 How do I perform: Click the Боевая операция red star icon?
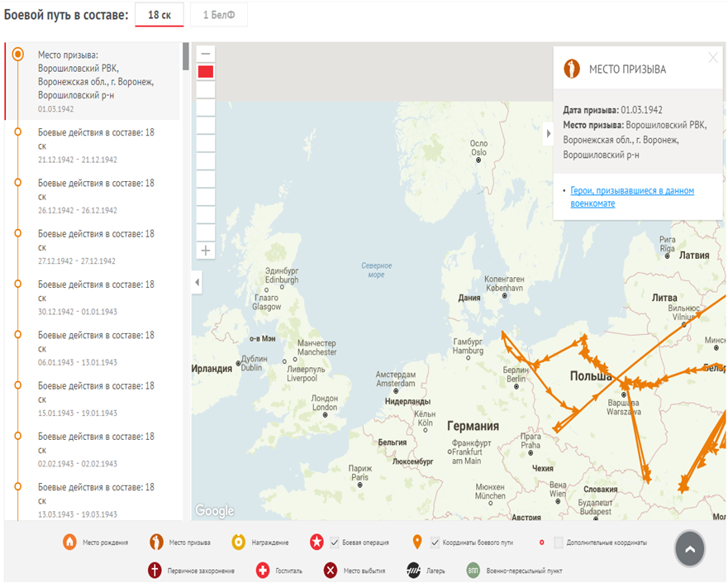tap(316, 542)
